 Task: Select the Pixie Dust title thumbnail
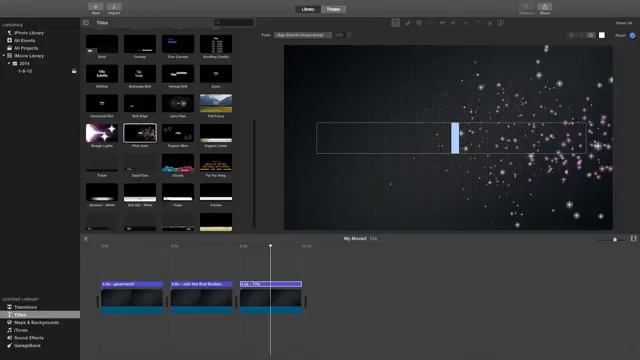tap(140, 133)
